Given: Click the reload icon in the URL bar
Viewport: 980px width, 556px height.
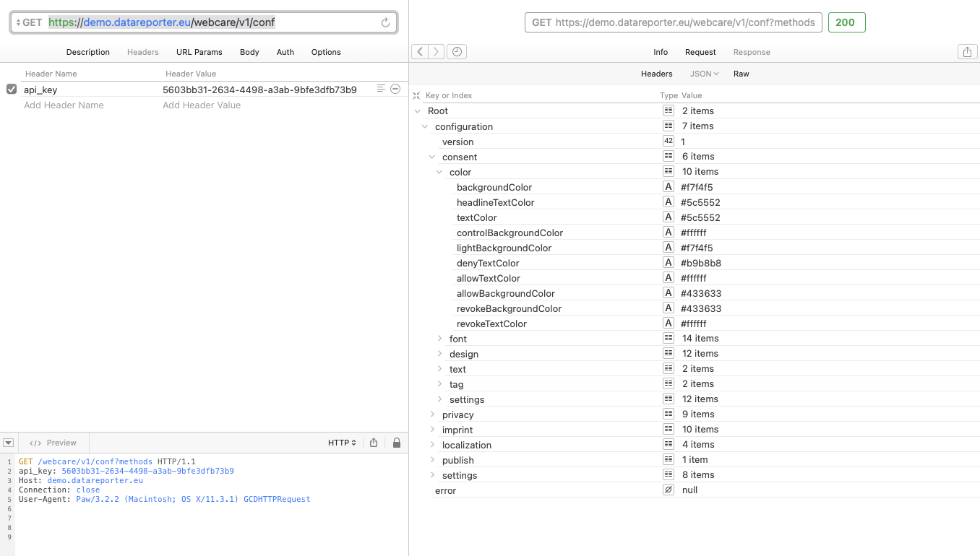Looking at the screenshot, I should [385, 22].
